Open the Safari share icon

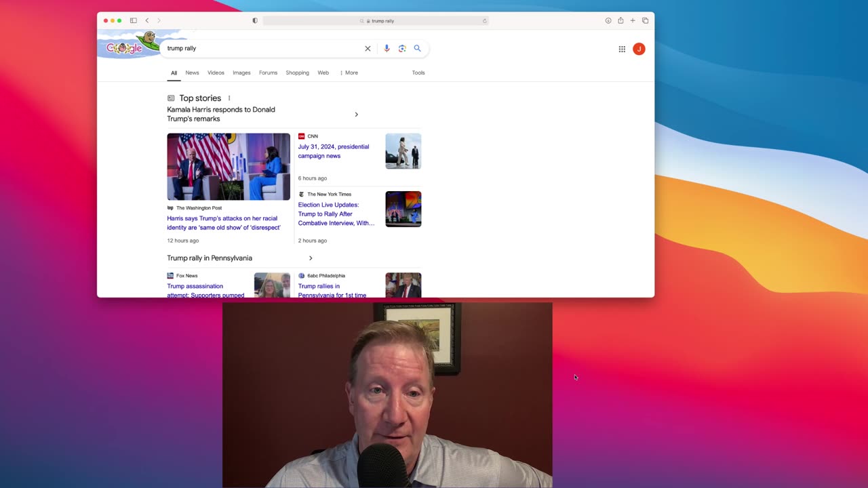point(620,20)
